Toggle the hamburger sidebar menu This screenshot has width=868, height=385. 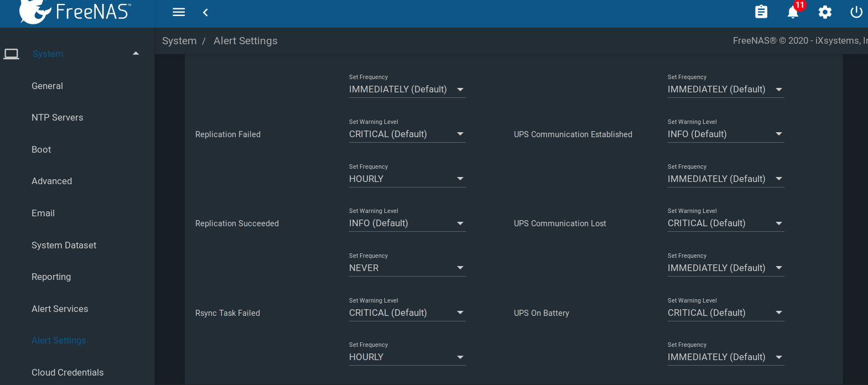click(x=179, y=12)
